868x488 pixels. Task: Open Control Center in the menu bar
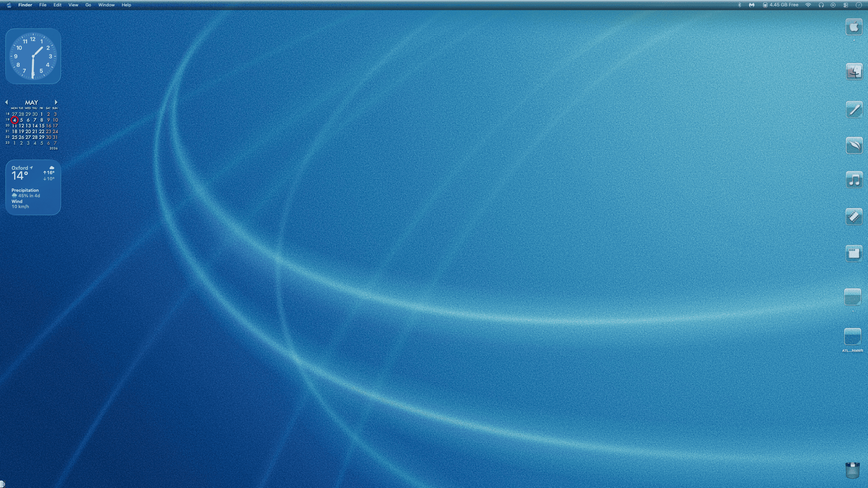pos(846,5)
